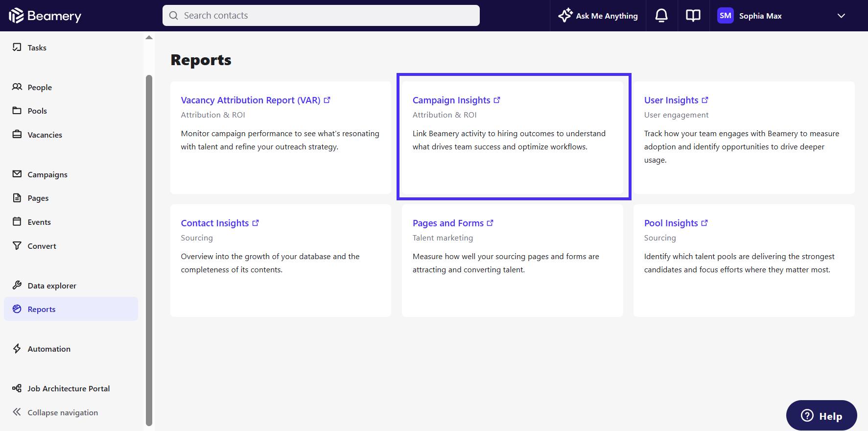Click the Pools folder icon

[x=17, y=110]
